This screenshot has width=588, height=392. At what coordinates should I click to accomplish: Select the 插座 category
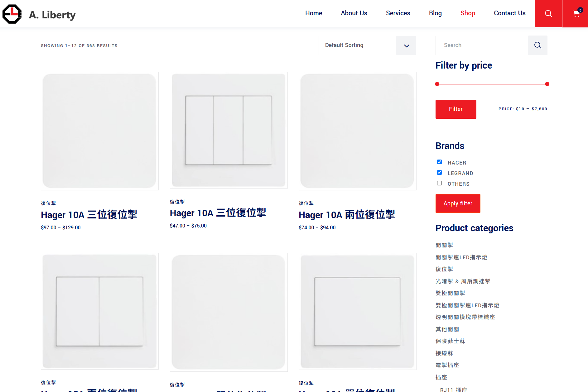pos(441,377)
